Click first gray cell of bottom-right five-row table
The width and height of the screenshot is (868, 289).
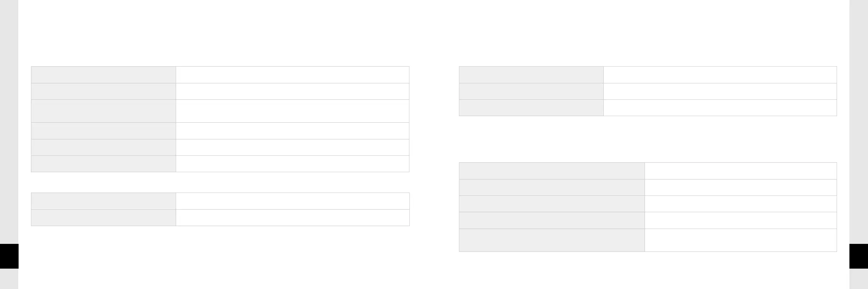click(552, 171)
